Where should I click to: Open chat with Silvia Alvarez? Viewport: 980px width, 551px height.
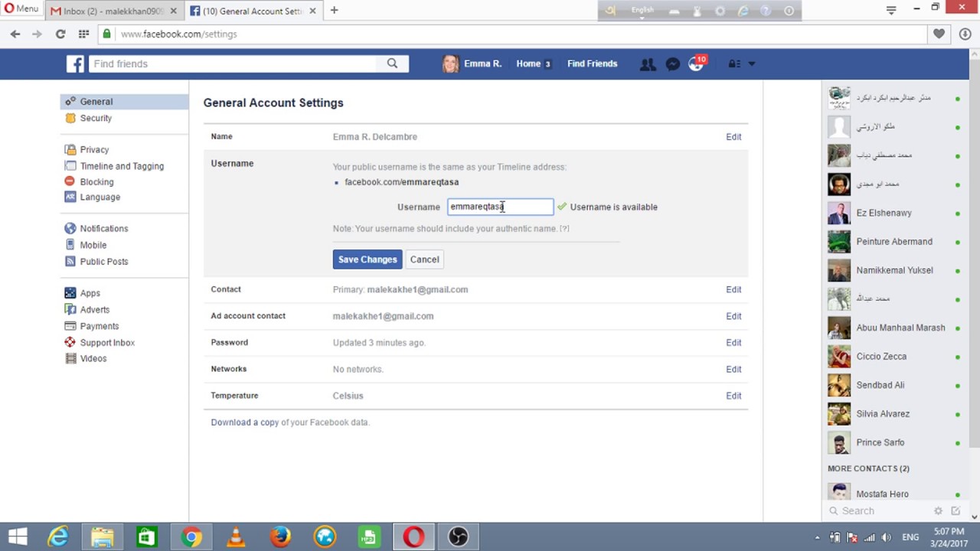coord(894,414)
